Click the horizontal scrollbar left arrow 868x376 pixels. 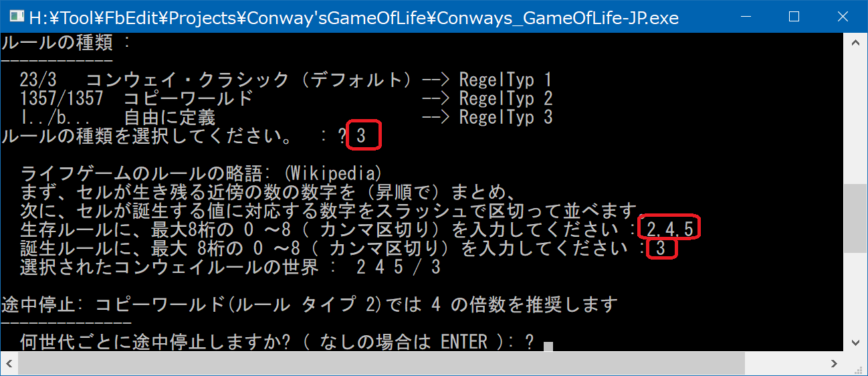tap(9, 363)
